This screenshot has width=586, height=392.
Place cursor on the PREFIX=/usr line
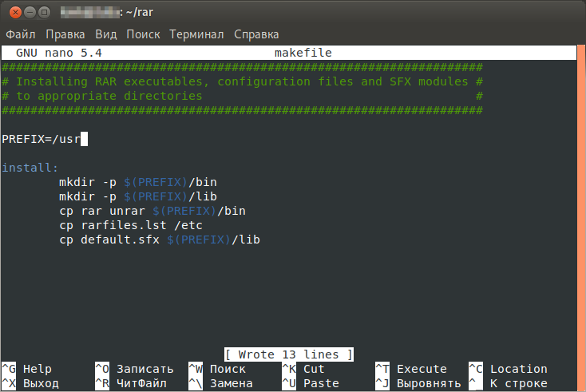(42, 139)
